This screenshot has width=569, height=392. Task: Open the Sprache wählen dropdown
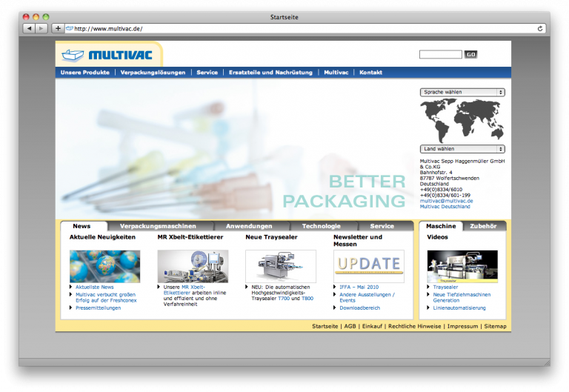[x=462, y=93]
